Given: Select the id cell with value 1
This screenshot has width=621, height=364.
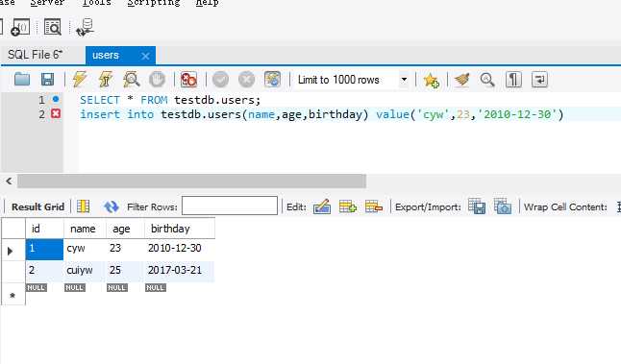Looking at the screenshot, I should [44, 250].
